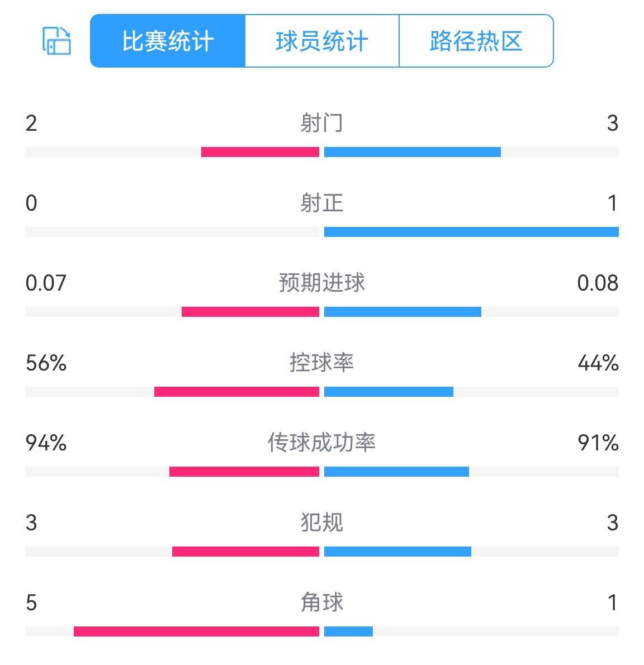The image size is (644, 665).
Task: Tap the red 控球率 bar
Action: click(x=236, y=392)
